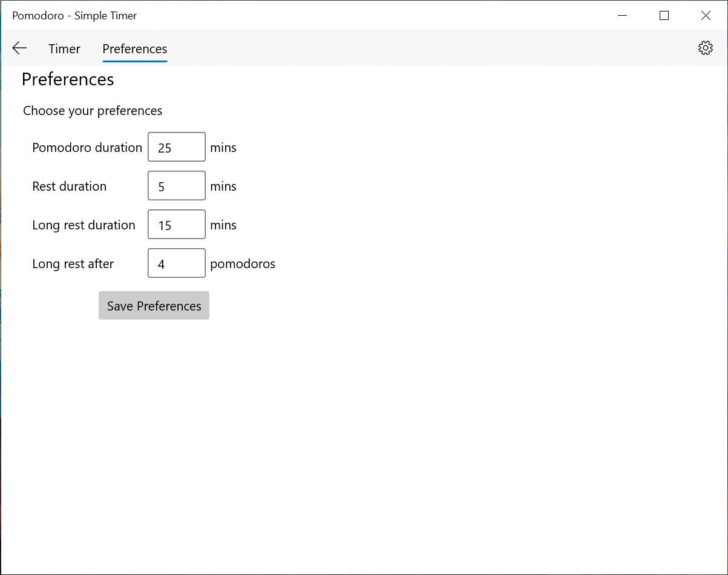The height and width of the screenshot is (575, 728).
Task: Select the "Long rest duration" label
Action: (x=84, y=225)
